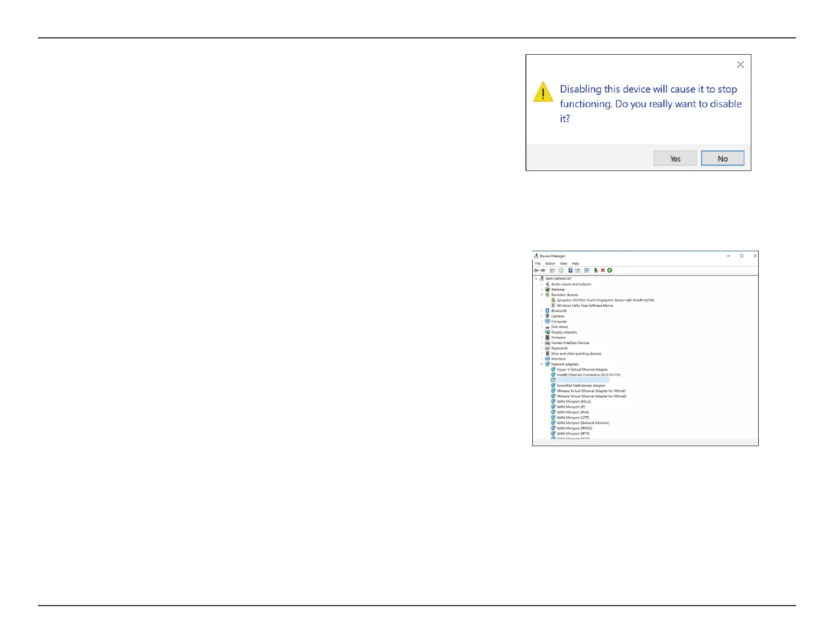Screen dimensions: 834x644
Task: Close the disable device warning dialog
Action: tap(740, 65)
